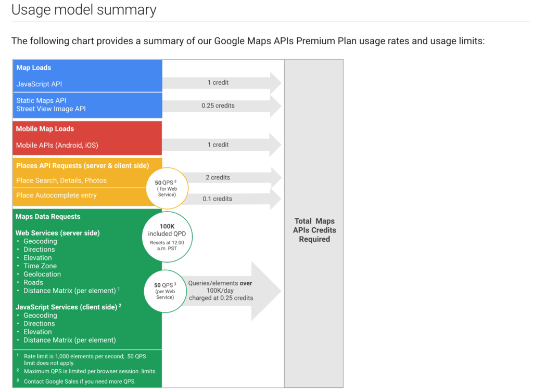
Task: Click 'Places API Requests (server & client side)' title
Action: pos(83,166)
